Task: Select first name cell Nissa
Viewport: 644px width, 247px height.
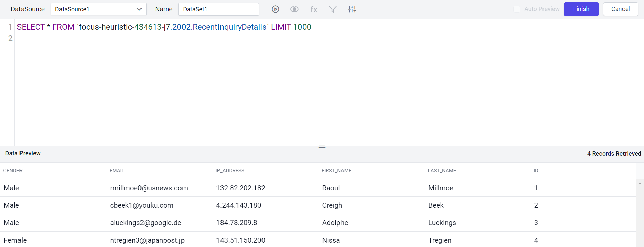Action: click(x=371, y=240)
